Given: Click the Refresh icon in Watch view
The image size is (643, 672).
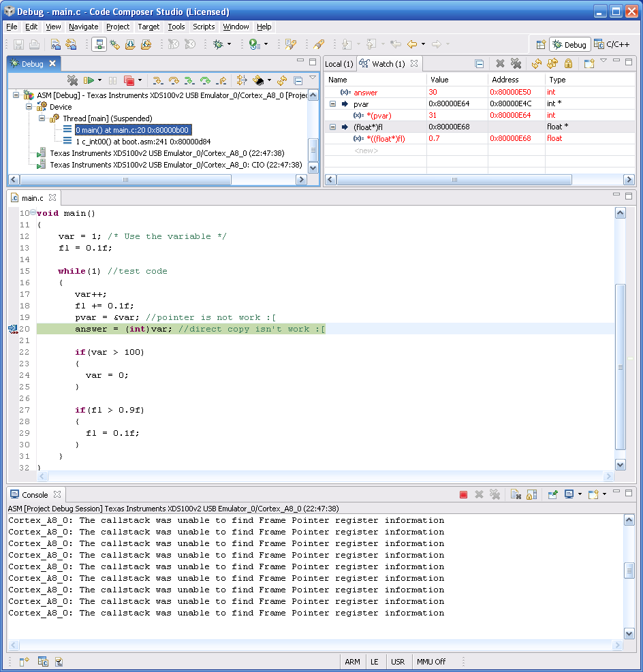Looking at the screenshot, I should [x=536, y=64].
